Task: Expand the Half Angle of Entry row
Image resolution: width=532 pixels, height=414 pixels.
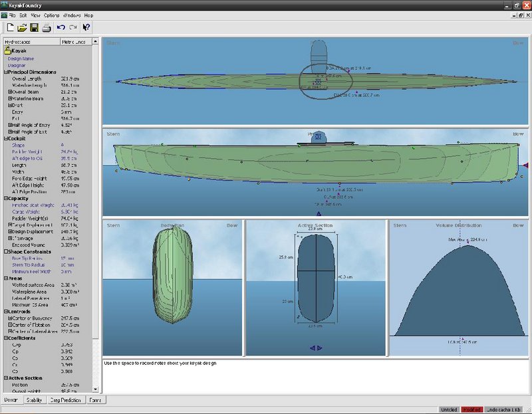Action: pyautogui.click(x=10, y=125)
